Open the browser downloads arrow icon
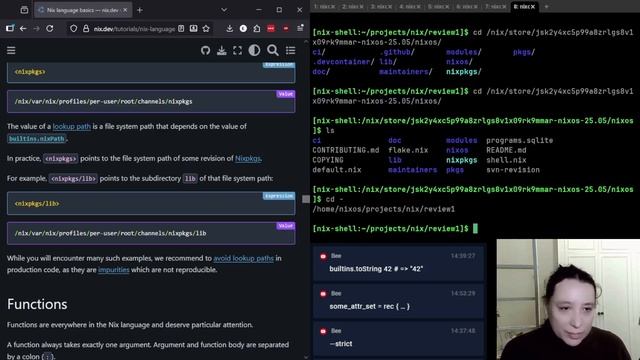This screenshot has width=640, height=360. (229, 29)
